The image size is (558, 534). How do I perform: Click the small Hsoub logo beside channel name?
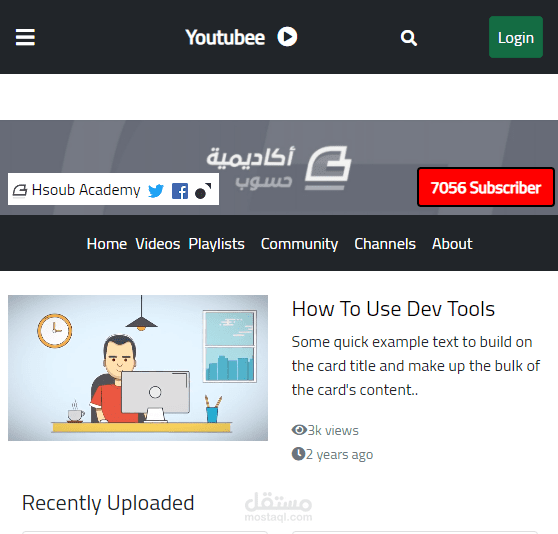[20, 190]
